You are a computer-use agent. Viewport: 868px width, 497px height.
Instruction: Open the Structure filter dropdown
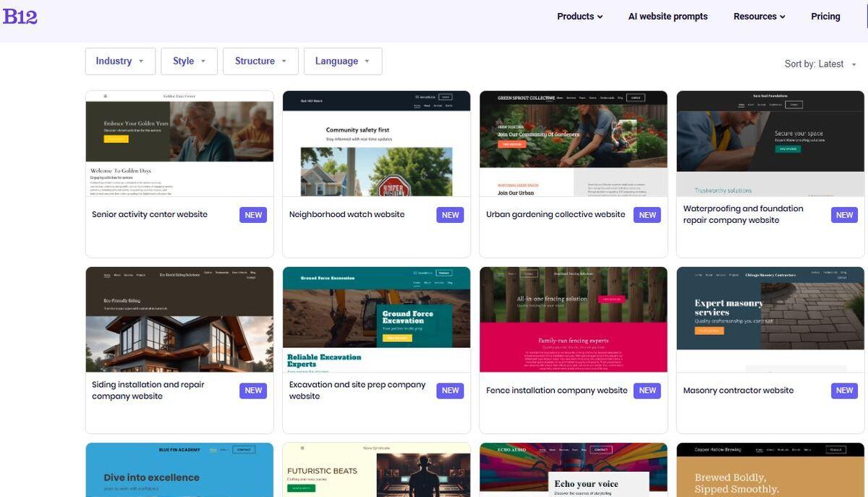[260, 61]
